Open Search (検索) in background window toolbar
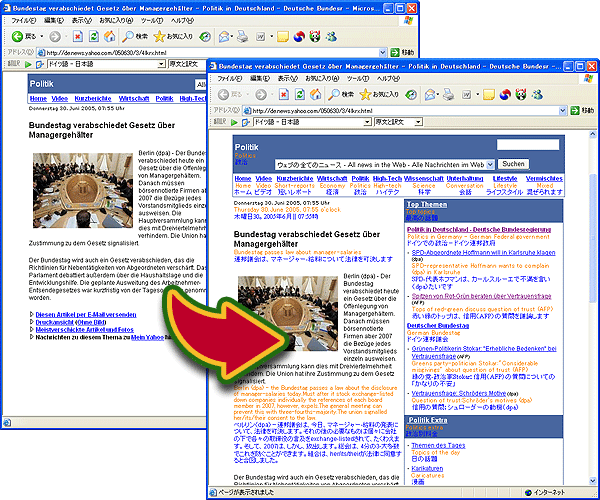The image size is (600, 500). 135,36
